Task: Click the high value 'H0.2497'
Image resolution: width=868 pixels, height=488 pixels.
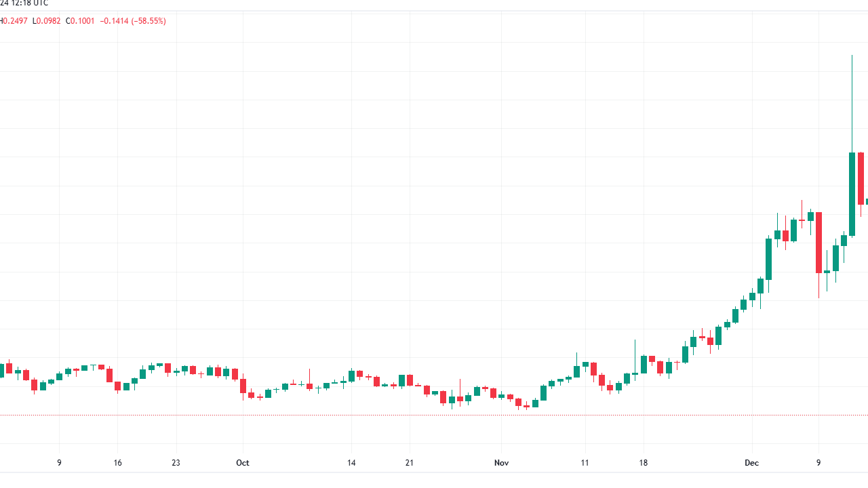Action: [13, 21]
